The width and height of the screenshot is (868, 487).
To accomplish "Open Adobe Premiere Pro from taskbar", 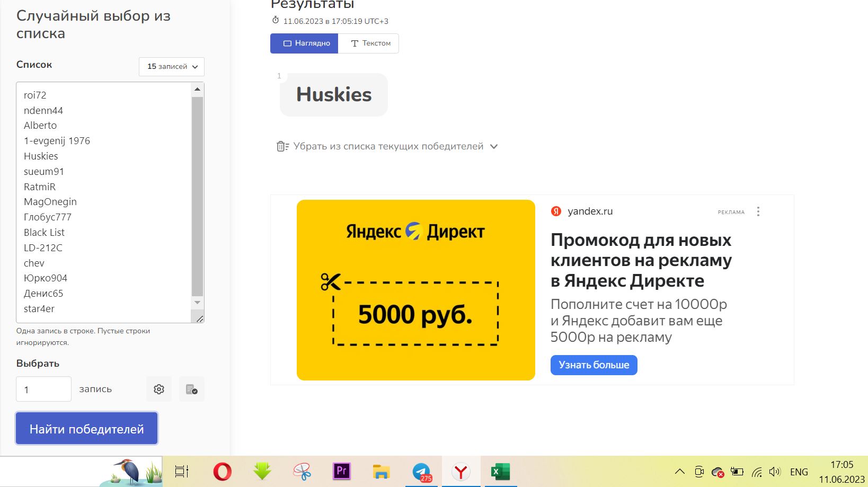I will 342,471.
